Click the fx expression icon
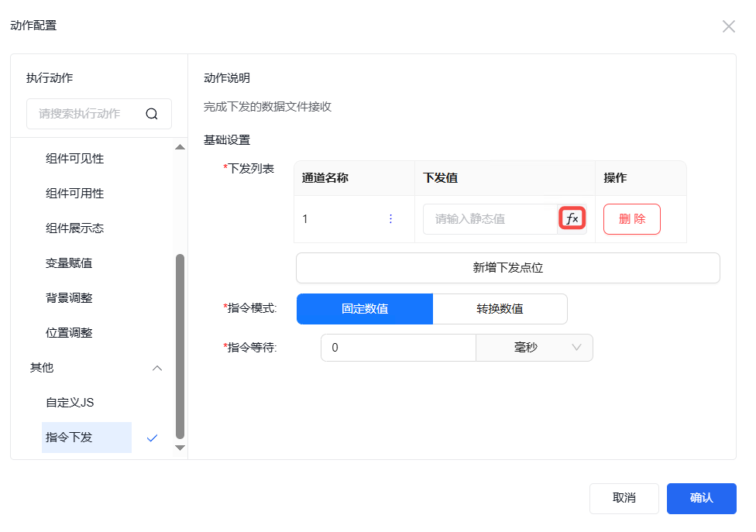 click(x=572, y=219)
